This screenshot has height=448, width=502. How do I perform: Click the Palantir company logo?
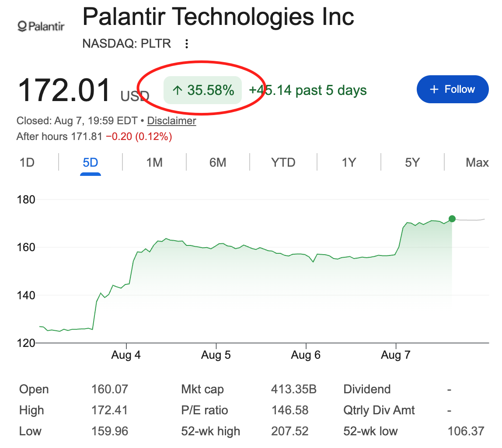coord(41,26)
